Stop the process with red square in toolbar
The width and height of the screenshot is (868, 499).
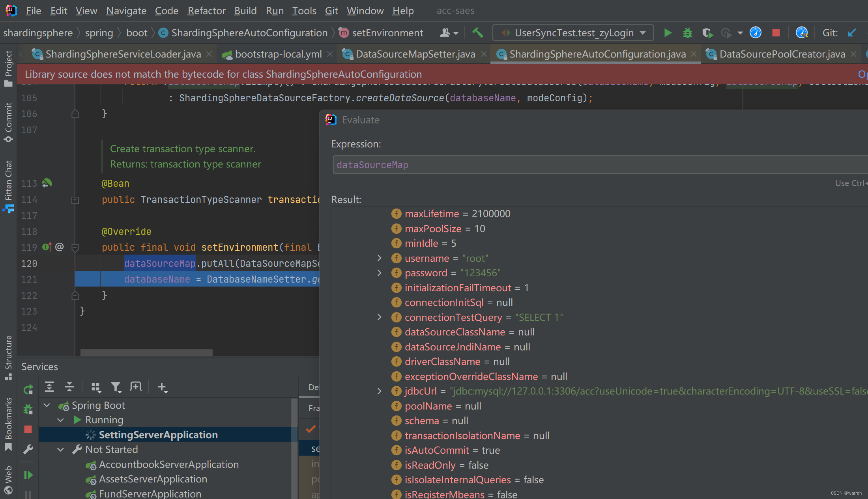coord(776,33)
